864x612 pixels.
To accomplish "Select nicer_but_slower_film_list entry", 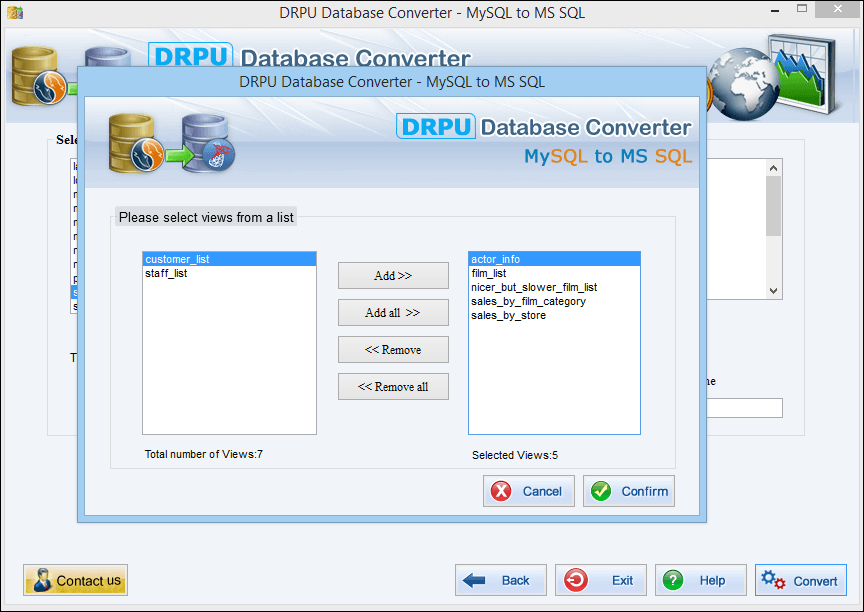I will pos(554,287).
